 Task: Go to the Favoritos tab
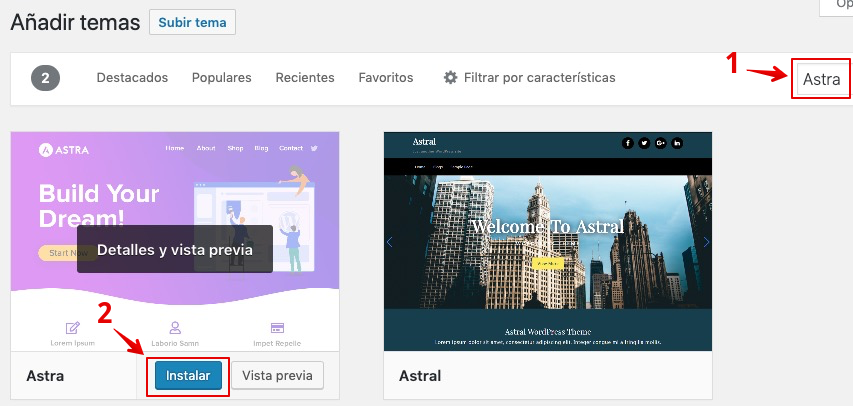tap(386, 78)
